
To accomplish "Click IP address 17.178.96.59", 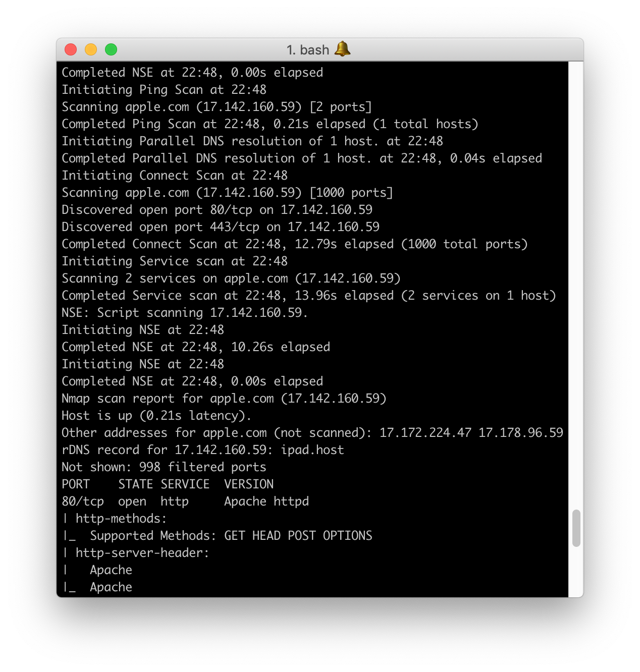I will (x=521, y=433).
